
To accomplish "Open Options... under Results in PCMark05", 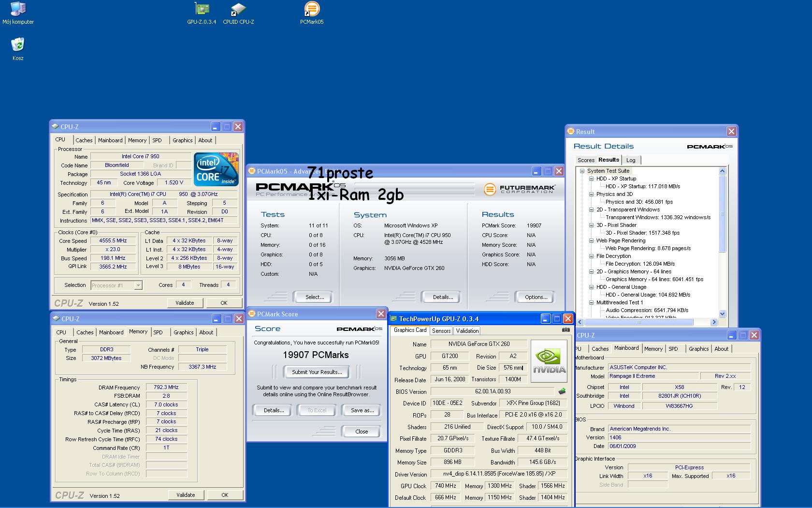I will [x=536, y=297].
